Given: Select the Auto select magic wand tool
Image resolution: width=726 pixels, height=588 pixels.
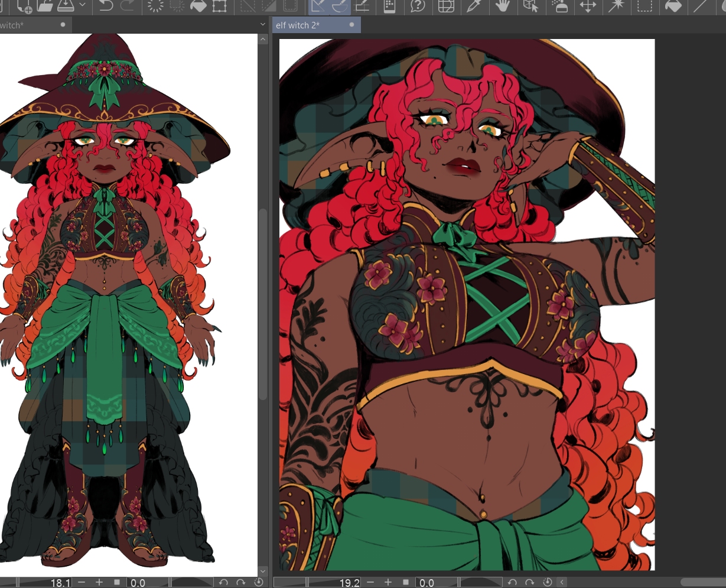Looking at the screenshot, I should [x=616, y=6].
